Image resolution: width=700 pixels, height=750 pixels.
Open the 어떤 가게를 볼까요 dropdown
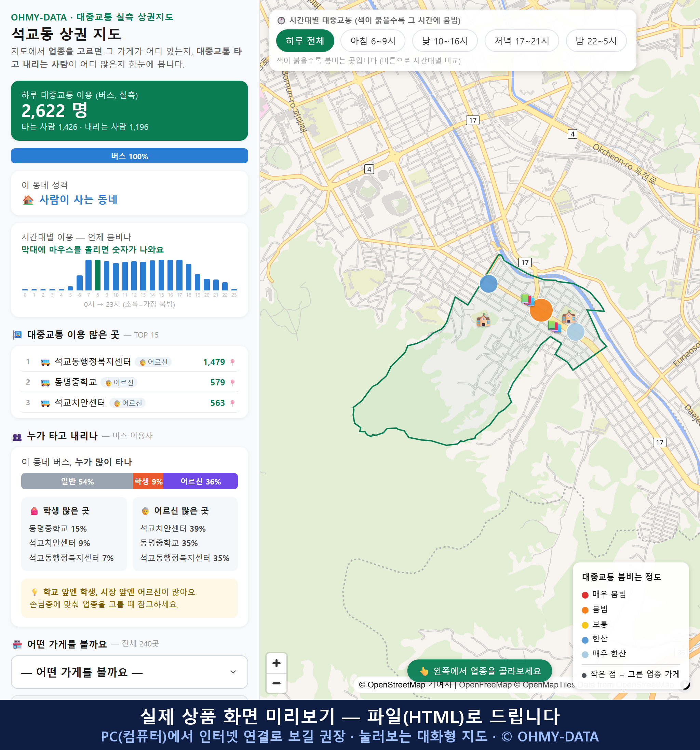[130, 672]
